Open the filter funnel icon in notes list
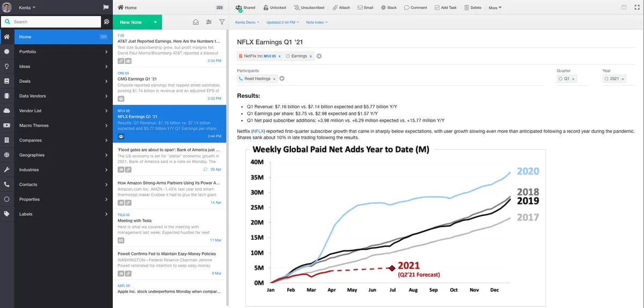644x308 pixels. click(222, 22)
